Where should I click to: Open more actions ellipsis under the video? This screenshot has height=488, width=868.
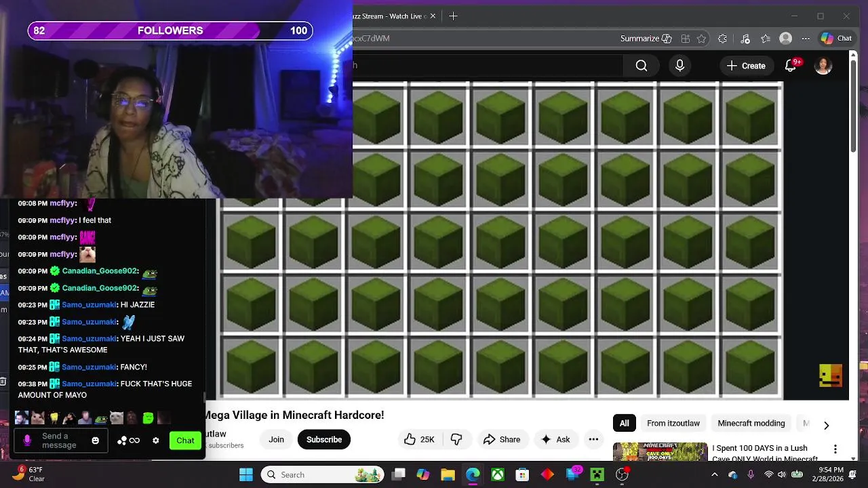[593, 439]
